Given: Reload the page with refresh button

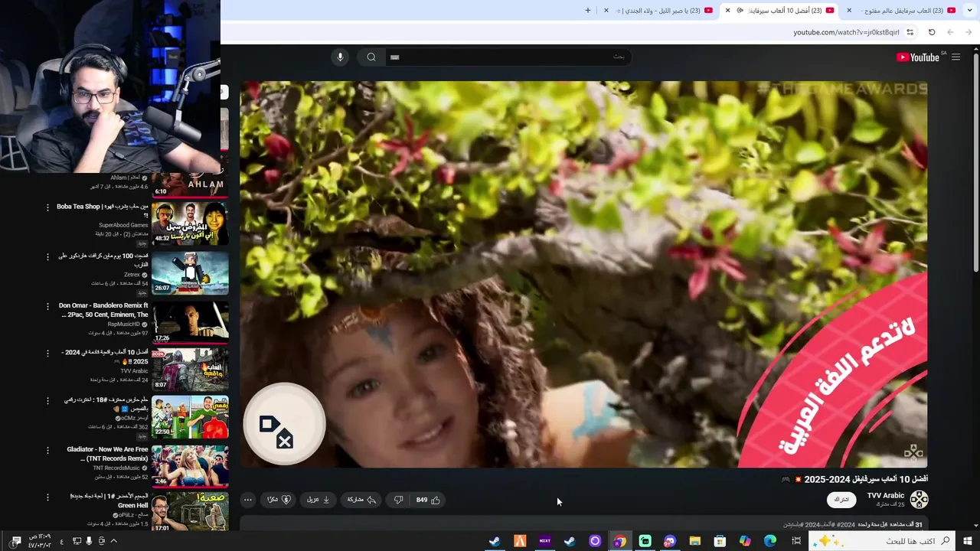Looking at the screenshot, I should [x=932, y=32].
